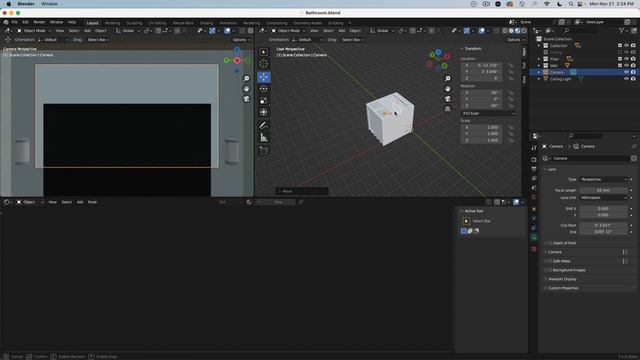Image resolution: width=640 pixels, height=360 pixels.
Task: Open the Help menu
Action: 72,22
